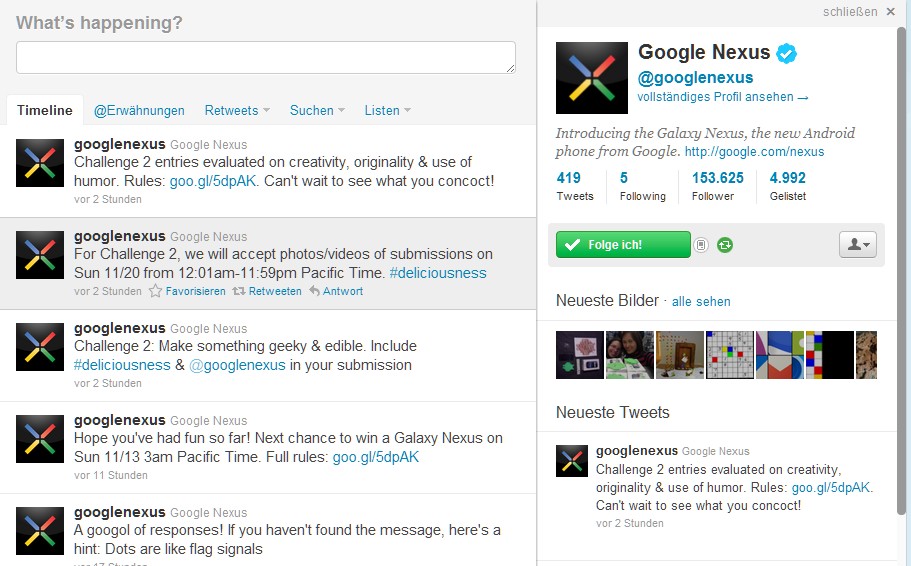Open the black thumbnail with colored squares
Screen dimensions: 911x566
click(x=830, y=355)
